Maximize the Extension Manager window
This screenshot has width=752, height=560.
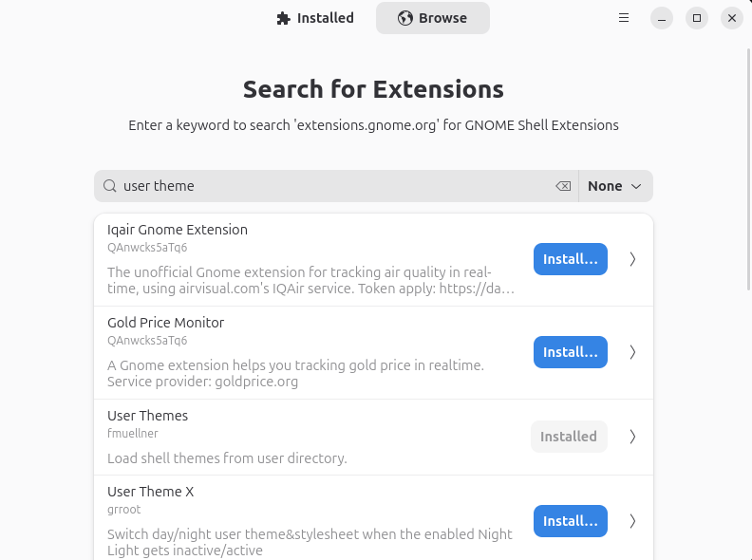coord(696,18)
